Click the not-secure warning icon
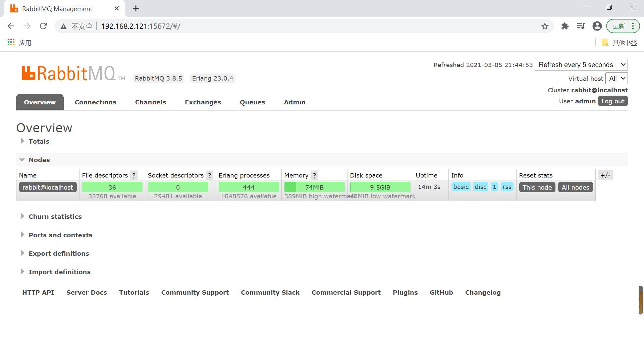Viewport: 644px width, 347px height. point(63,27)
